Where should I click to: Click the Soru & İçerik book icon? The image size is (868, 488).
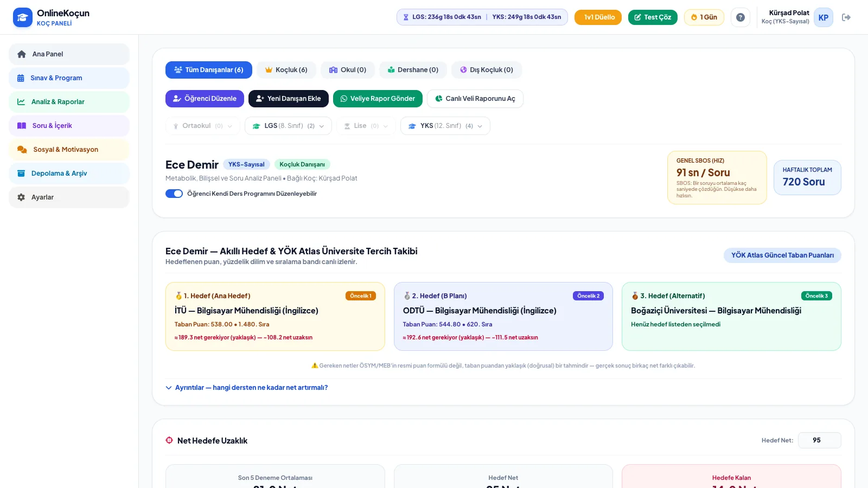22,126
